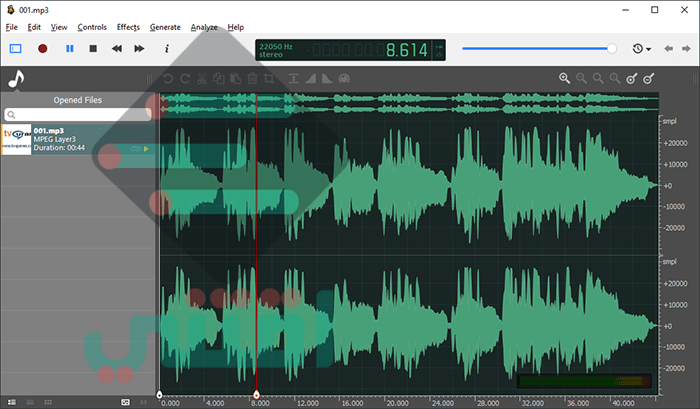Open the File menu

[12, 27]
